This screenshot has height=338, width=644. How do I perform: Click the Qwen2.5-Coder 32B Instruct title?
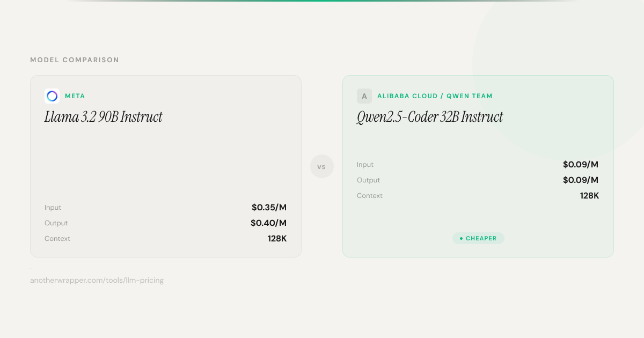[x=429, y=117]
